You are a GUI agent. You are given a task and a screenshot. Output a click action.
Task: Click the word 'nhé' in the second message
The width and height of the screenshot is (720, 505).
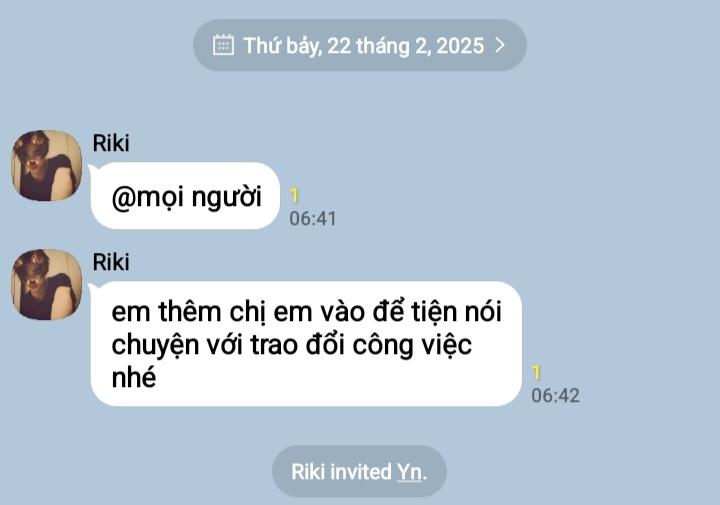134,378
